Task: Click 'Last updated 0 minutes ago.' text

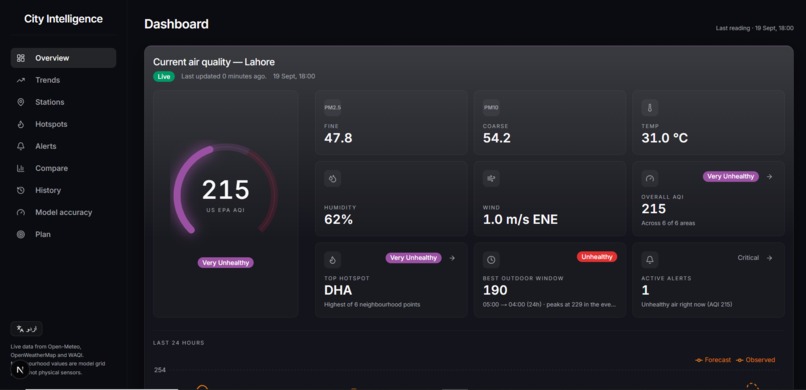Action: coord(224,77)
